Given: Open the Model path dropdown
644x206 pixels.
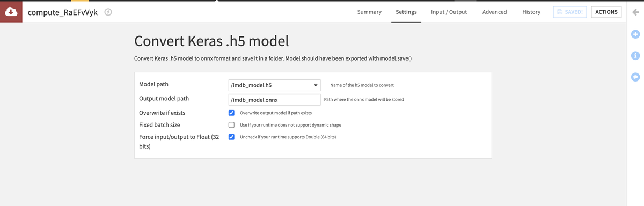Looking at the screenshot, I should coord(274,85).
